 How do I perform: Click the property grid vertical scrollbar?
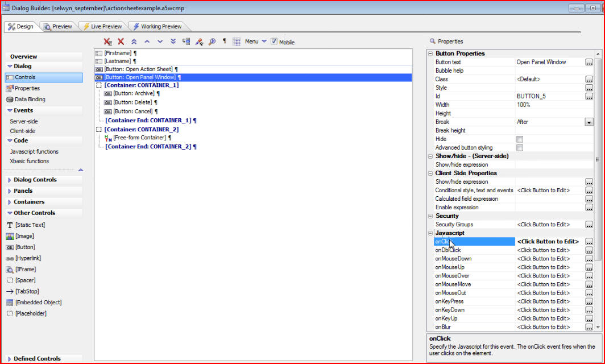tap(598, 159)
